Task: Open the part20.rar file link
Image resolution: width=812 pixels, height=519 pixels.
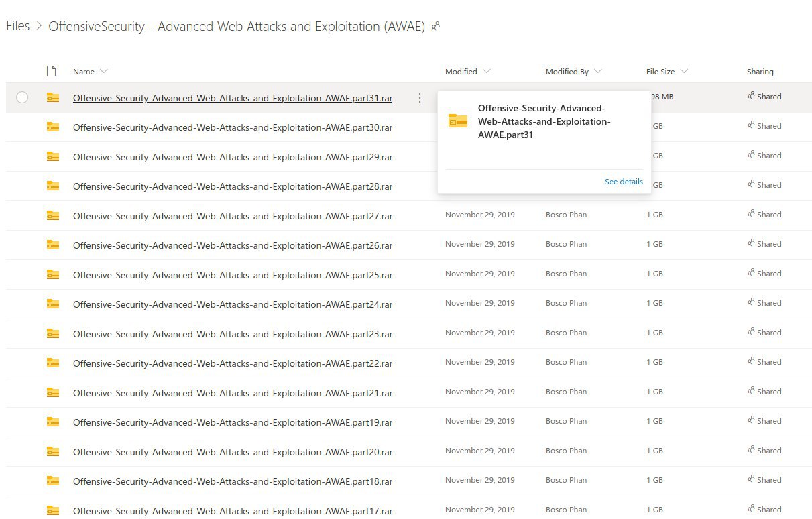Action: pos(233,452)
